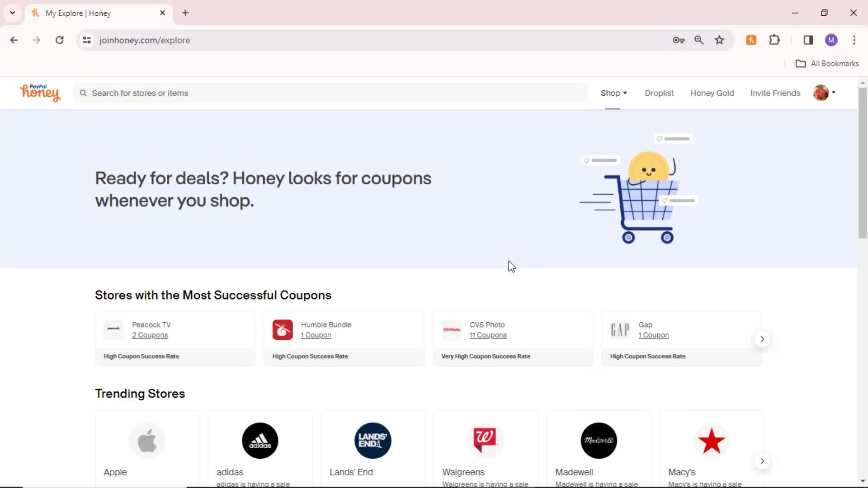Click the Humble Bundle 1 Coupon link
Screen dimensions: 868x488
point(316,335)
